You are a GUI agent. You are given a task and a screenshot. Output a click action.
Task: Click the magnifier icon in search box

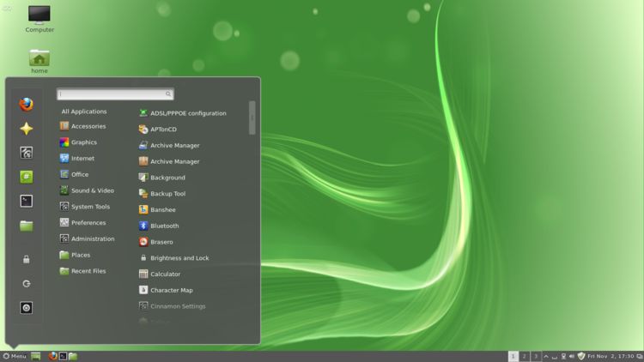168,94
